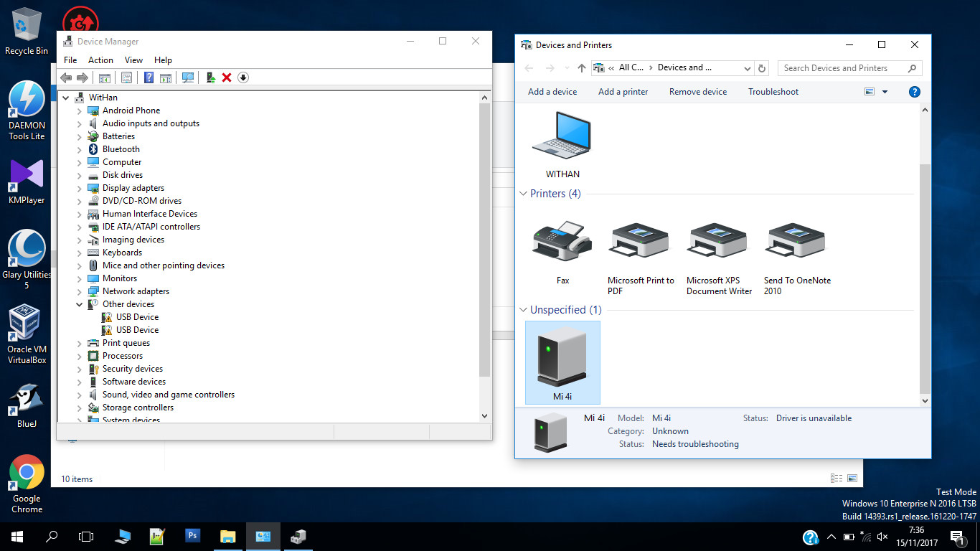Open the Help menu in Device Manager
980x551 pixels.
tap(163, 60)
